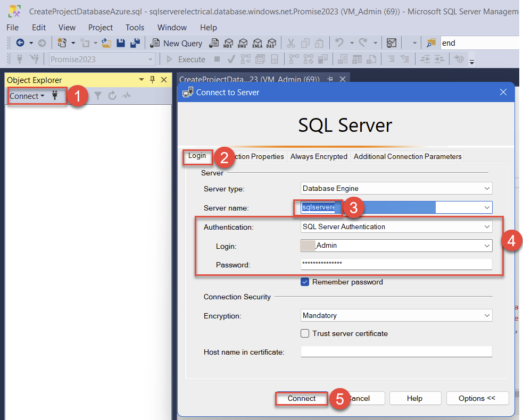
Task: Open a new DMX query
Action: [x=243, y=43]
